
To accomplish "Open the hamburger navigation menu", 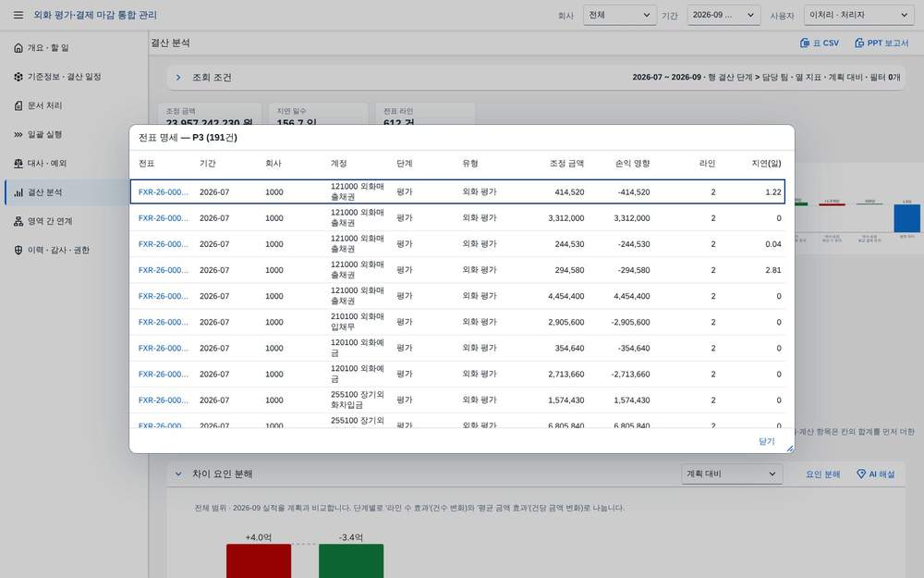I will [18, 15].
